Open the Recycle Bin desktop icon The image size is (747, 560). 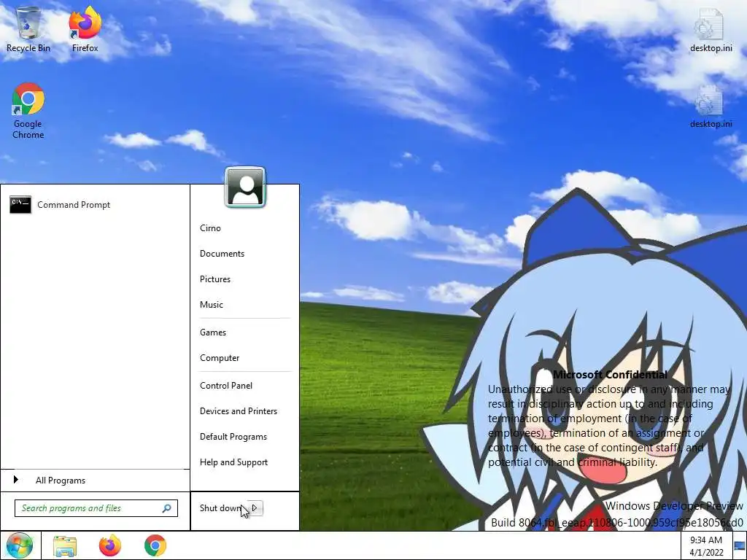point(28,28)
